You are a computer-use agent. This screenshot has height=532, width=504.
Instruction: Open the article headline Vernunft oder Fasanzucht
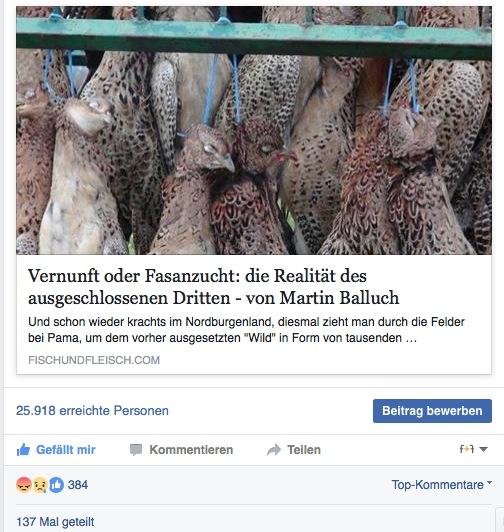tap(214, 287)
